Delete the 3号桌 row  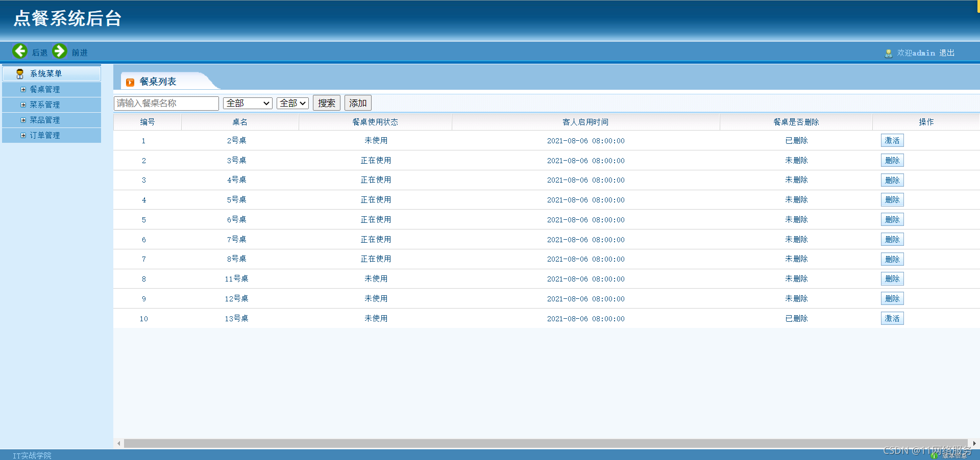point(892,160)
